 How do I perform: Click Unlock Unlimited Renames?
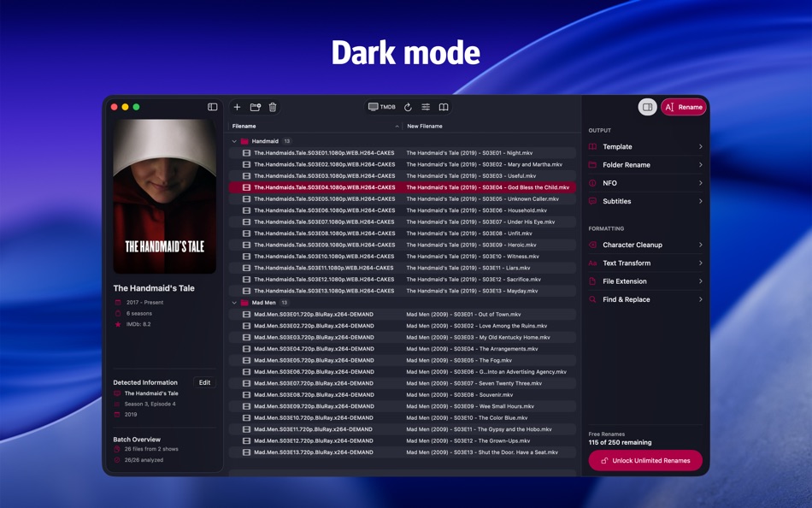point(644,460)
